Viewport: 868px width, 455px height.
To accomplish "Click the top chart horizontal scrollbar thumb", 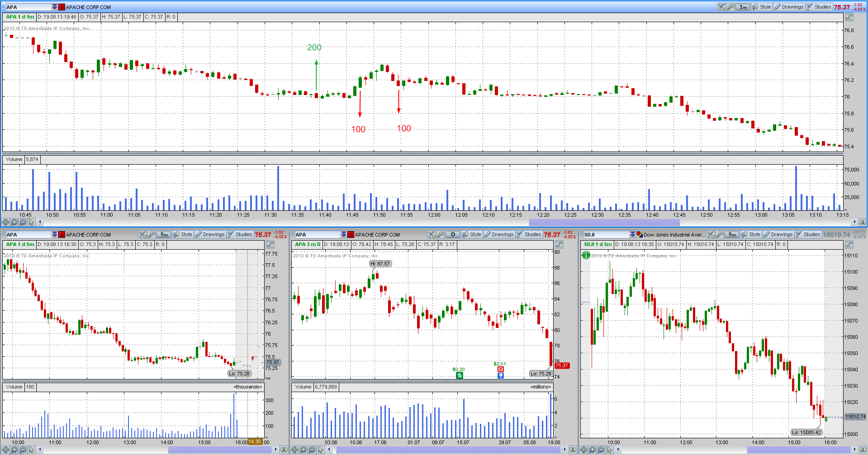I will [604, 222].
